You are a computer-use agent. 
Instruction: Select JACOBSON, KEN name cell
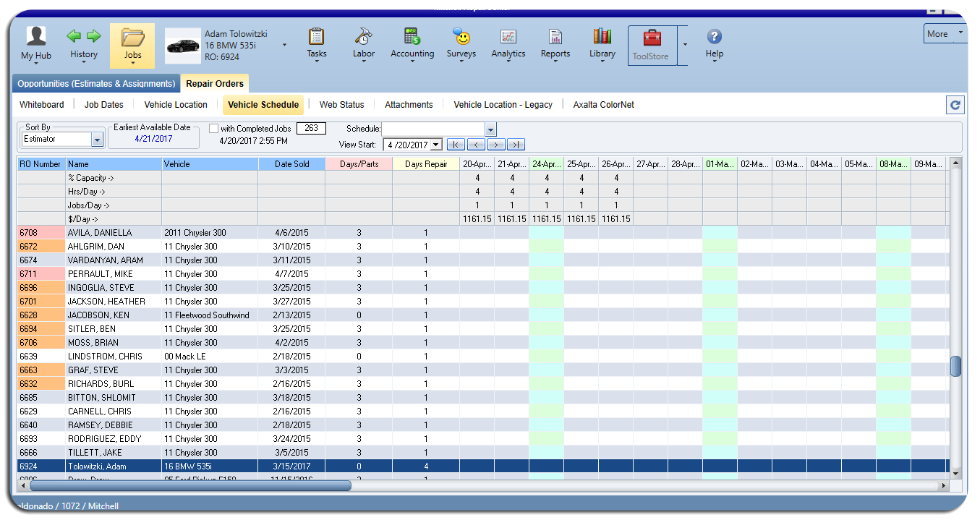pyautogui.click(x=114, y=315)
